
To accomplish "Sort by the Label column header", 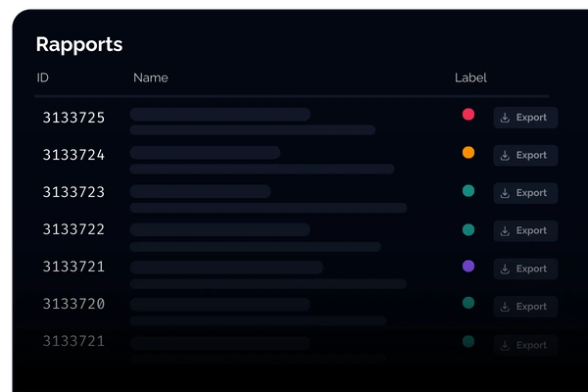I will tap(470, 77).
